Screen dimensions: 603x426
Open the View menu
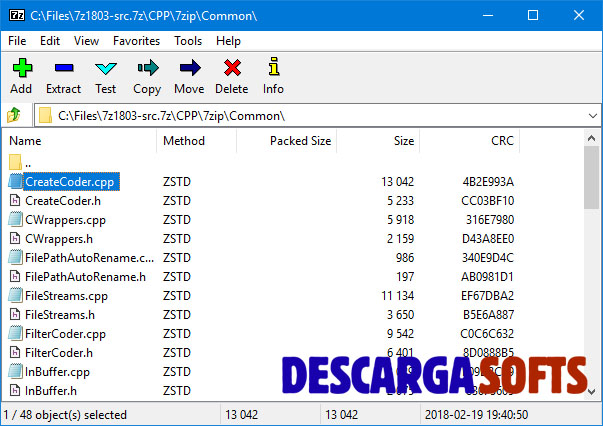pos(87,41)
